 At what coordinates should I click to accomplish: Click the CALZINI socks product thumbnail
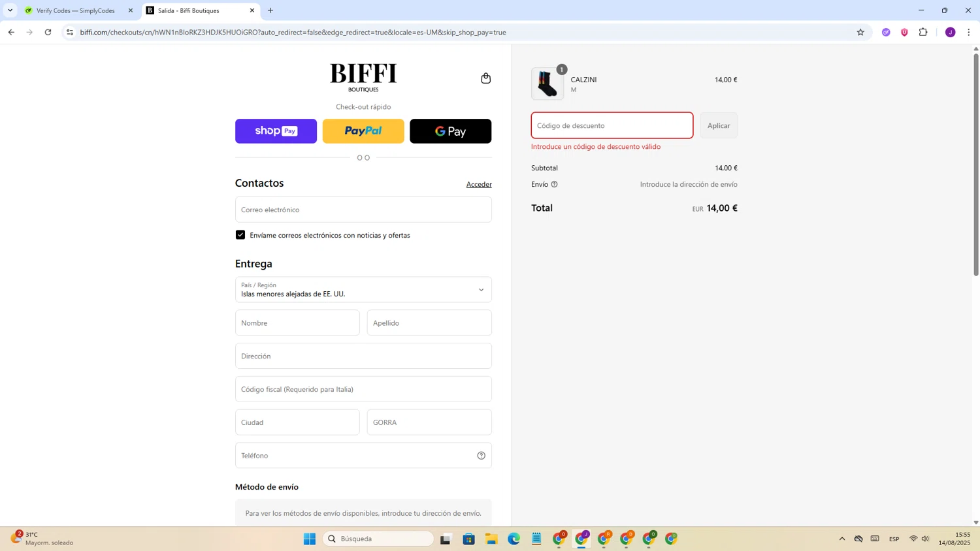point(547,84)
